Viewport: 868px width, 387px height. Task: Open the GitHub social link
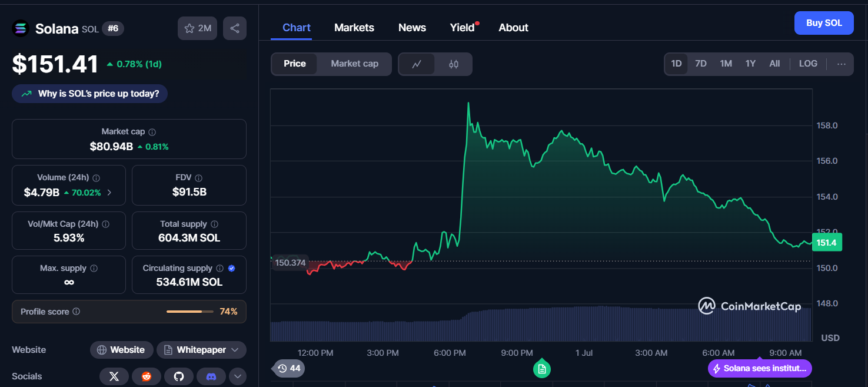[179, 376]
